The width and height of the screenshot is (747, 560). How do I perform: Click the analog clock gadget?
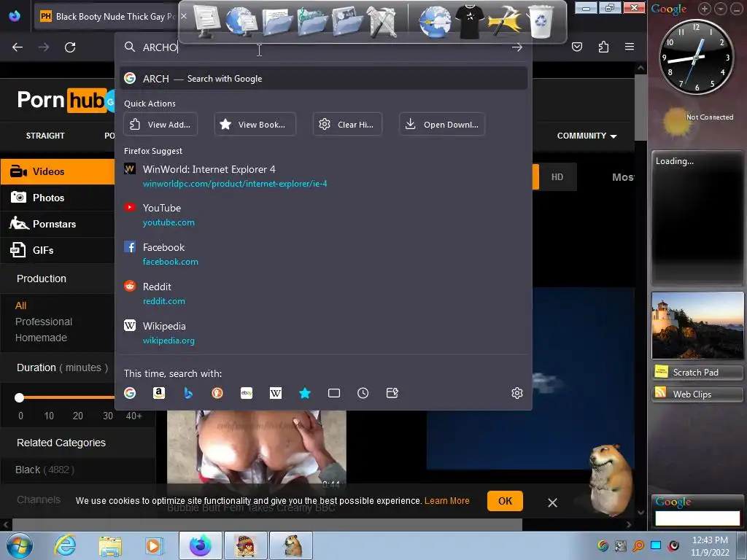tap(697, 57)
